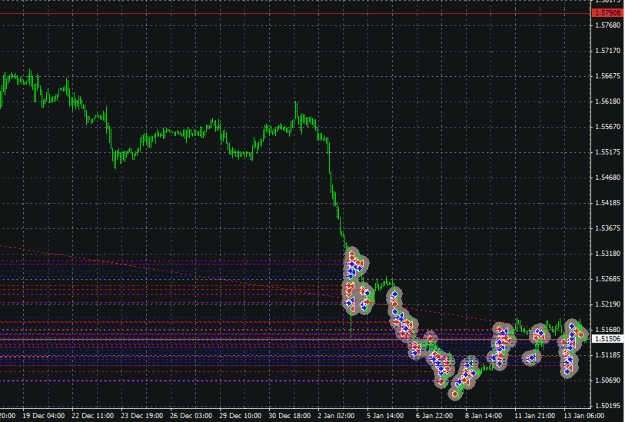Click the 2 Jan 02:00 time label
This screenshot has height=422, width=625.
[x=336, y=415]
